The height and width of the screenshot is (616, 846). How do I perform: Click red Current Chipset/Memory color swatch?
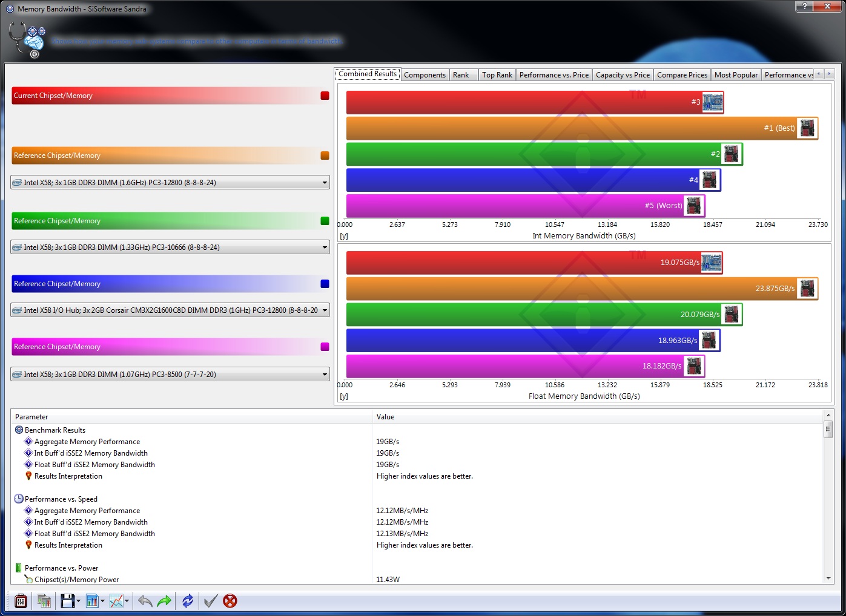tap(325, 96)
